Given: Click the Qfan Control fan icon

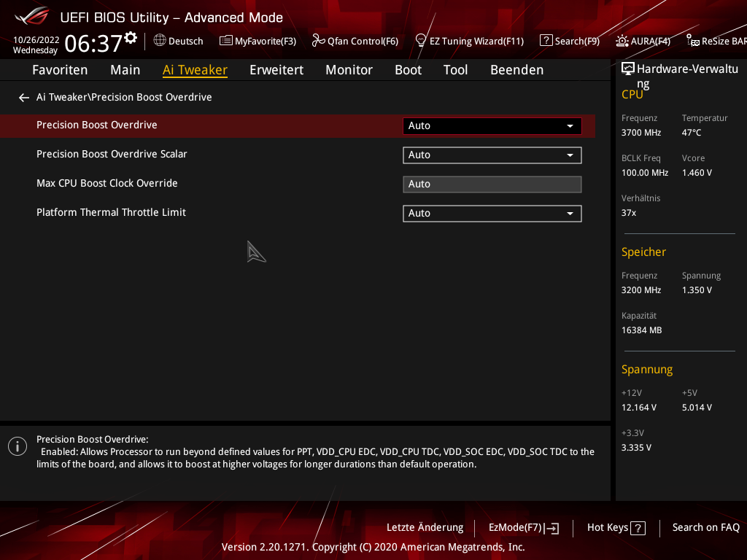Looking at the screenshot, I should pyautogui.click(x=318, y=41).
